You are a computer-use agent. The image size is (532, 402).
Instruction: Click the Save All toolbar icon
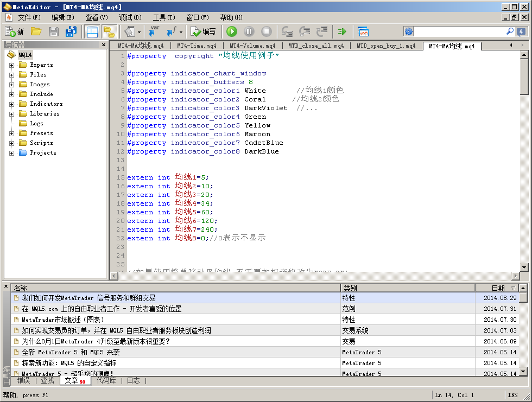pyautogui.click(x=71, y=32)
